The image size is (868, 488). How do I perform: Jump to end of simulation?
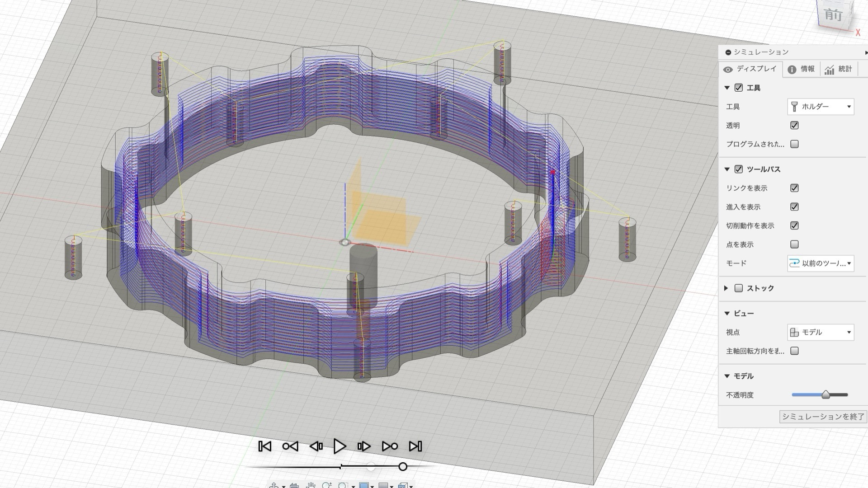(x=415, y=446)
